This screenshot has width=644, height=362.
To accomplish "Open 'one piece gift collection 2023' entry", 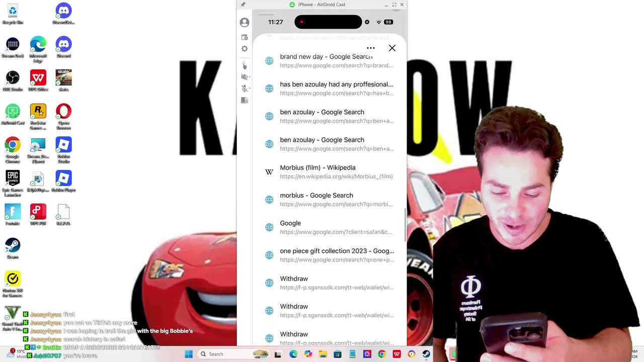I will click(330, 255).
